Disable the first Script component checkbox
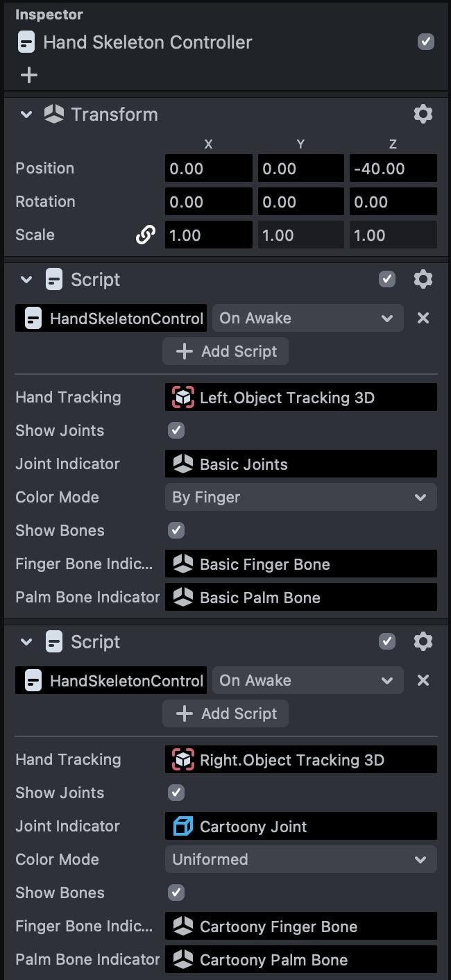Image resolution: width=451 pixels, height=980 pixels. pos(387,280)
